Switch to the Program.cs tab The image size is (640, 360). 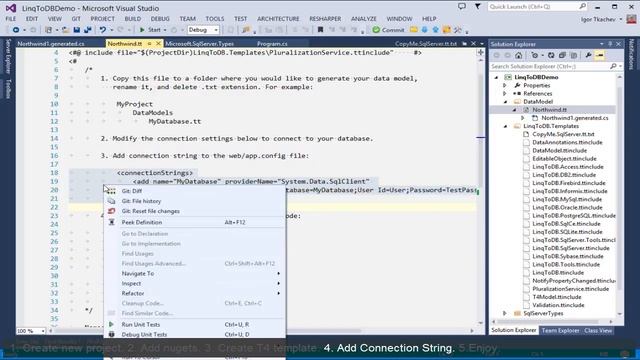click(x=272, y=44)
